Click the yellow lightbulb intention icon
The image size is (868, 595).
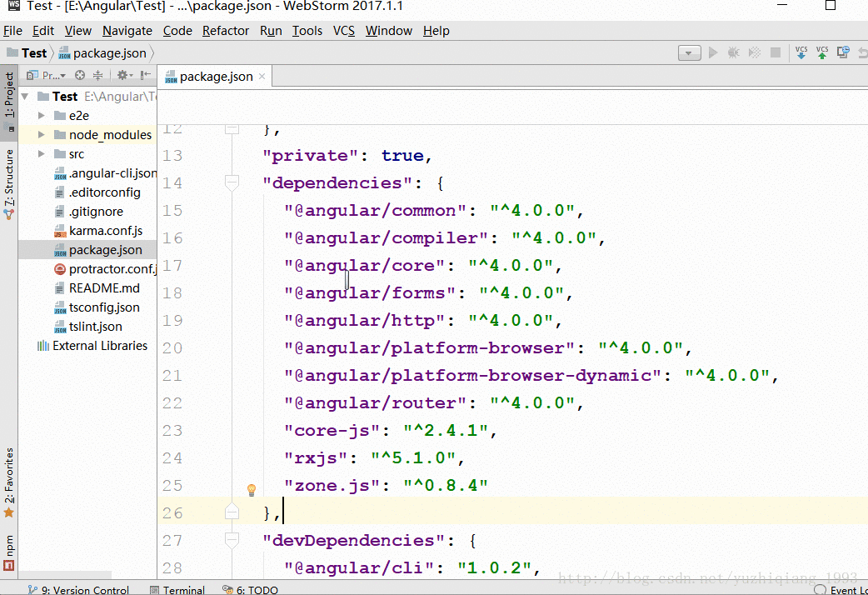tap(251, 490)
